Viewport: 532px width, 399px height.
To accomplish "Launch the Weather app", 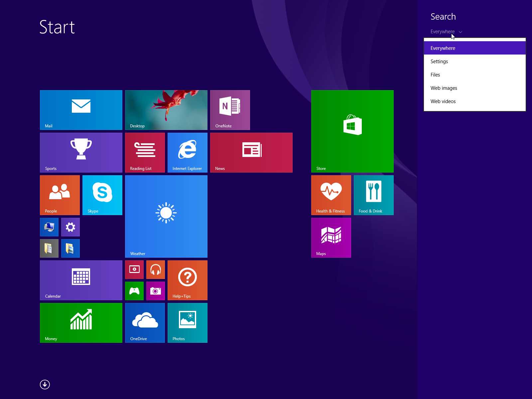I will [166, 216].
